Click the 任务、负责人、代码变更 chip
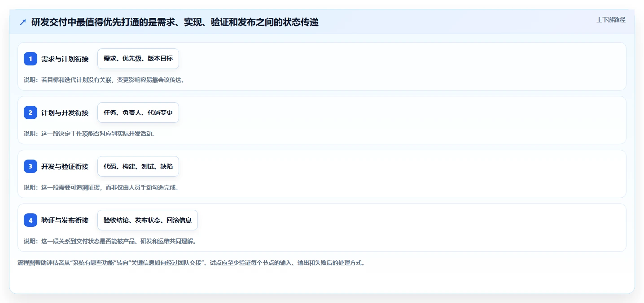This screenshot has height=303, width=644. 138,113
